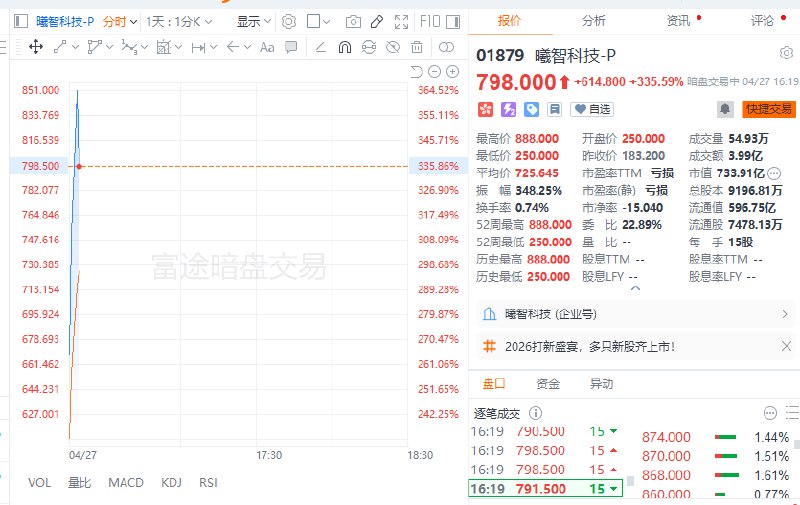Open chart layout square dropdown
The height and width of the screenshot is (505, 800).
(318, 21)
